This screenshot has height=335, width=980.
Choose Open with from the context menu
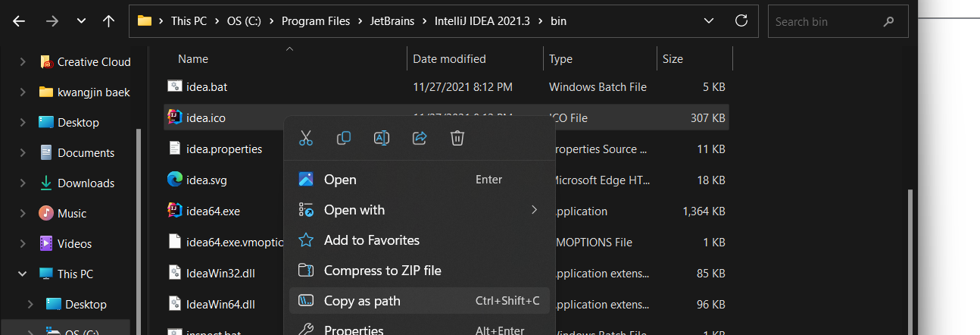[x=420, y=210]
